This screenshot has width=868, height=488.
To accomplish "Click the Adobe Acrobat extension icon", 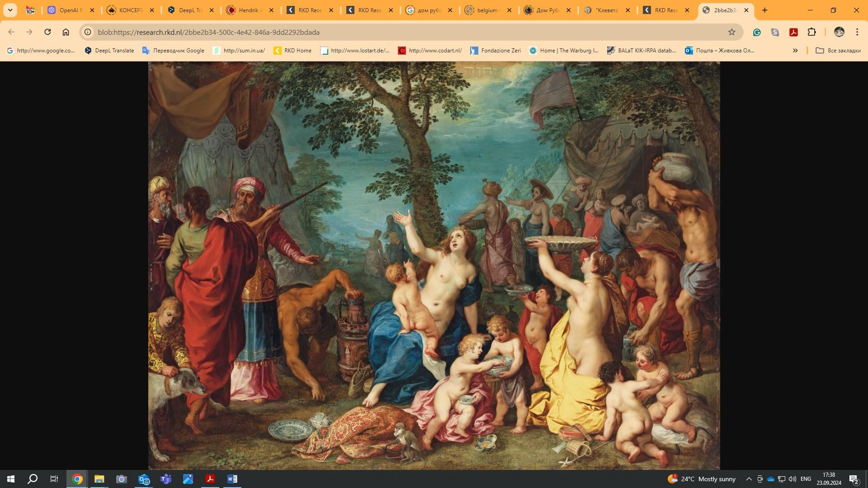I will [793, 32].
